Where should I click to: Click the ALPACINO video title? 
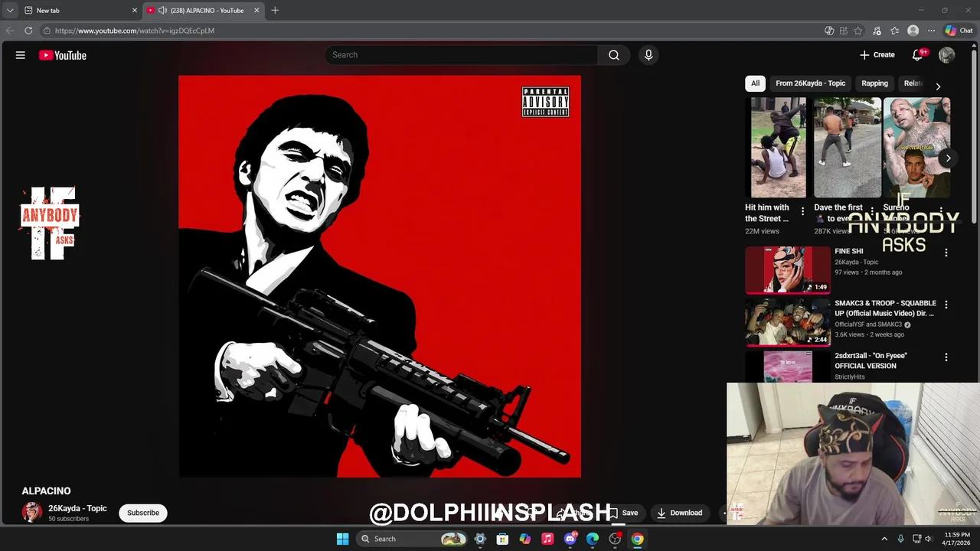tap(46, 491)
